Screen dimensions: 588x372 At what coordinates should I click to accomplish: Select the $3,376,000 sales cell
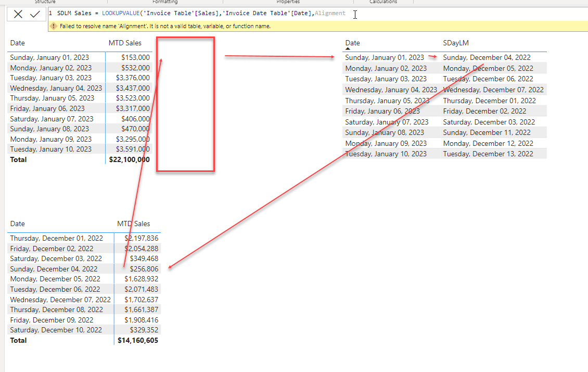(x=133, y=78)
